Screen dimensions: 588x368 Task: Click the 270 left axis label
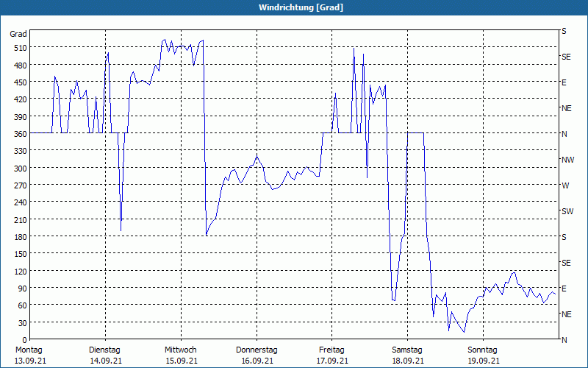pos(21,185)
